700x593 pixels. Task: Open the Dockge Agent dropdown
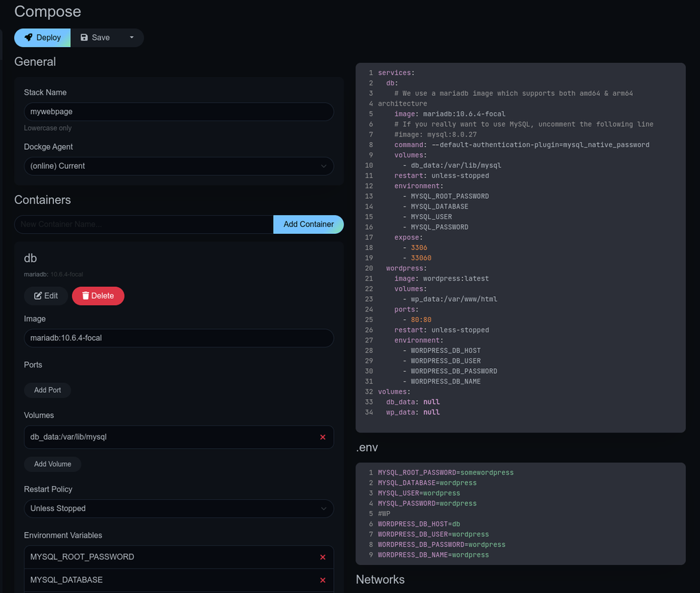[x=178, y=166]
